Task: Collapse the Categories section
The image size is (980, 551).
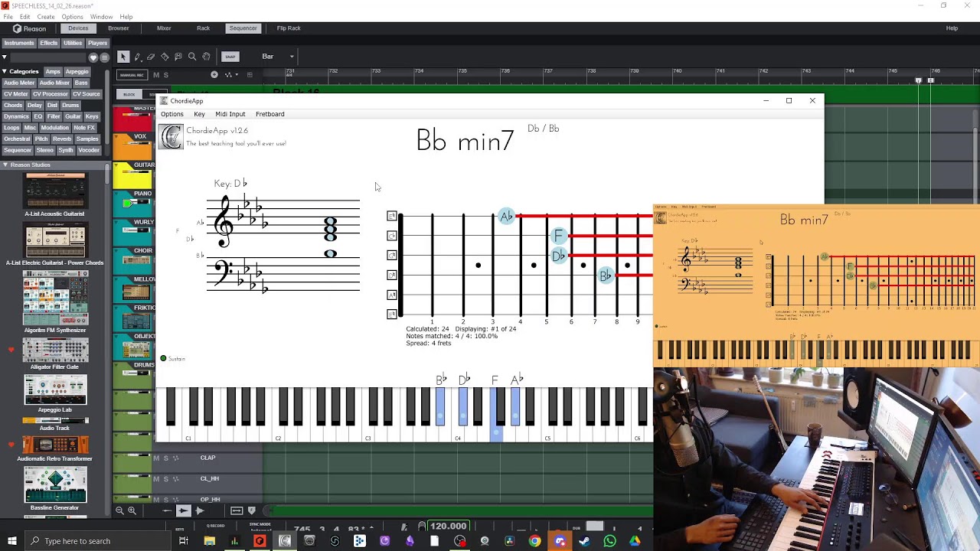Action: 5,71
